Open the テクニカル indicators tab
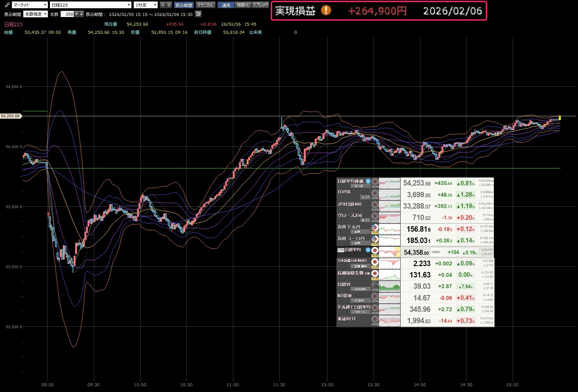The image size is (578, 392). click(x=205, y=5)
